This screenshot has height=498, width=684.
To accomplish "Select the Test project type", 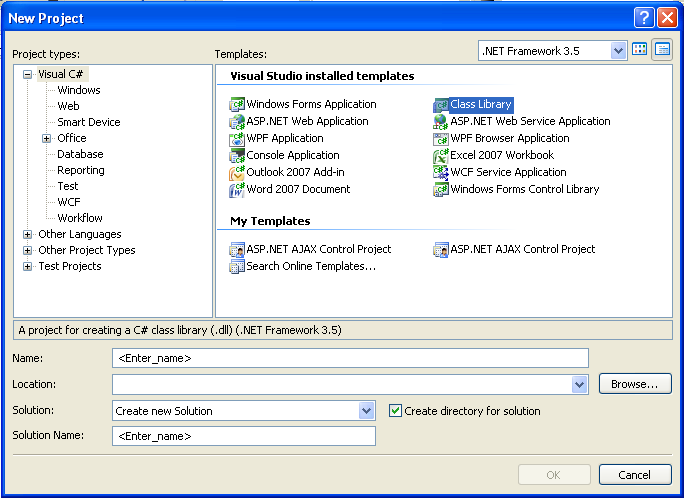I will [68, 186].
